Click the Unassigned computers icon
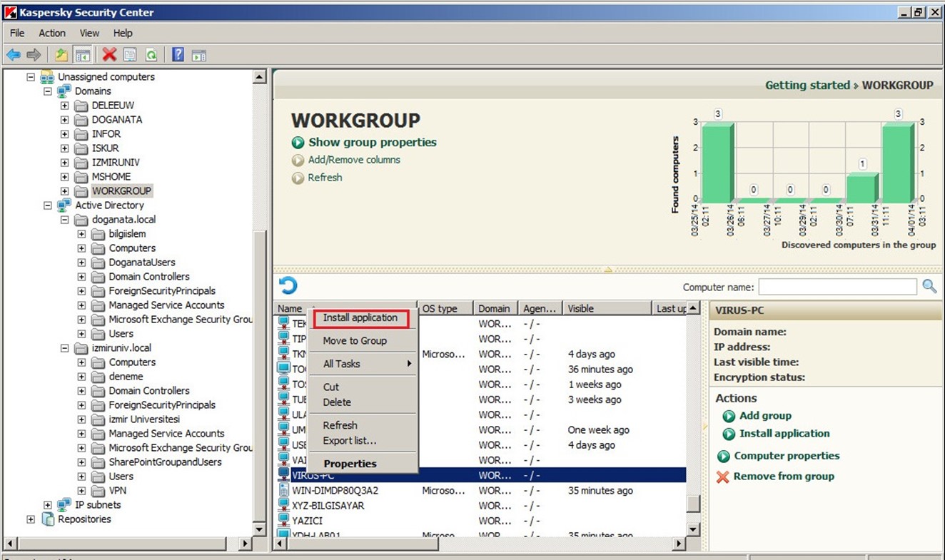This screenshot has width=945, height=560. click(48, 77)
